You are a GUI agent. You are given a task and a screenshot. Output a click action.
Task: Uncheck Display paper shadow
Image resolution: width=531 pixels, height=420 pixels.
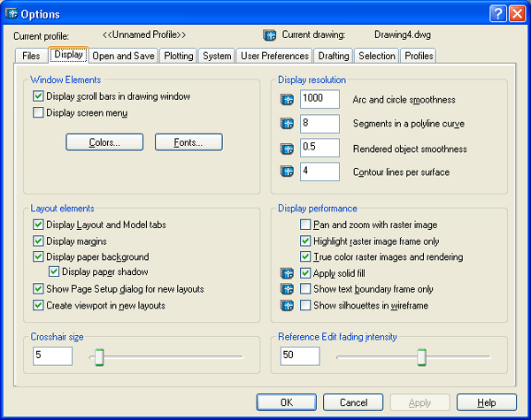coord(54,272)
